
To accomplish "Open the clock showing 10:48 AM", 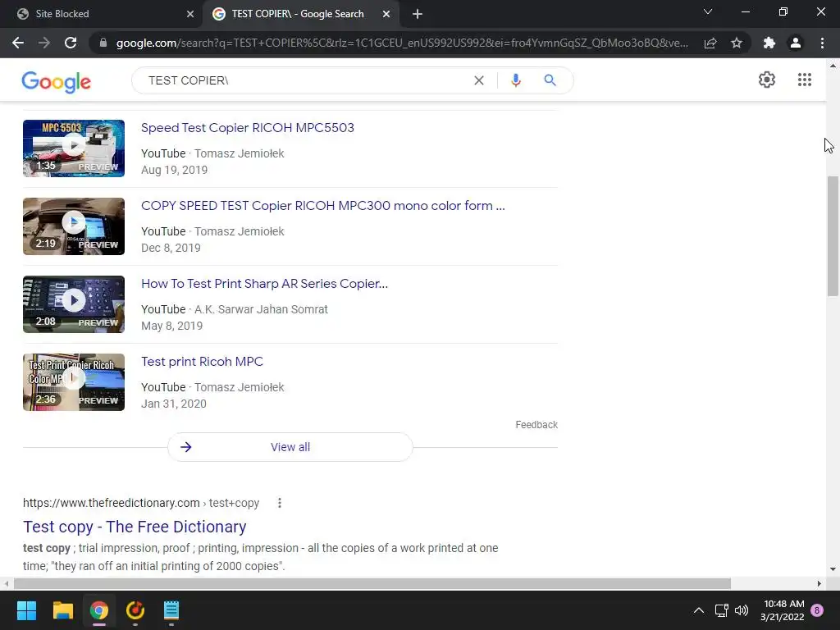I will [782, 610].
